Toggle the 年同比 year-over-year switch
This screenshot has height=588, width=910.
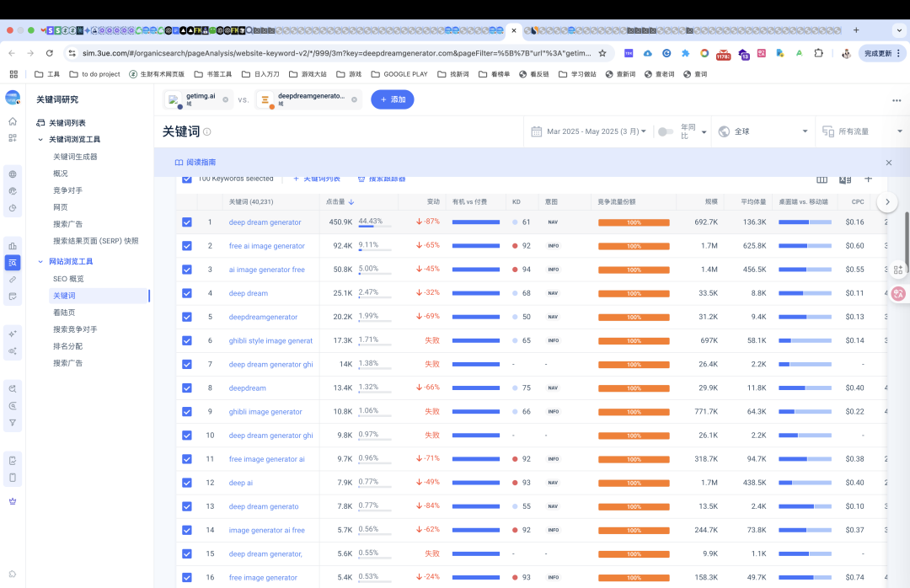pyautogui.click(x=665, y=131)
